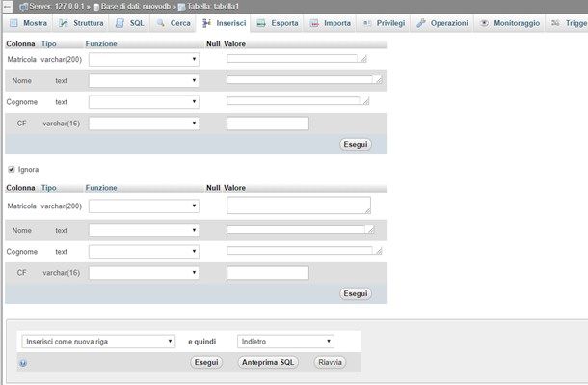Screen dimensions: 588x385
Task: Click Esegui in the second insert form
Action: tap(356, 293)
